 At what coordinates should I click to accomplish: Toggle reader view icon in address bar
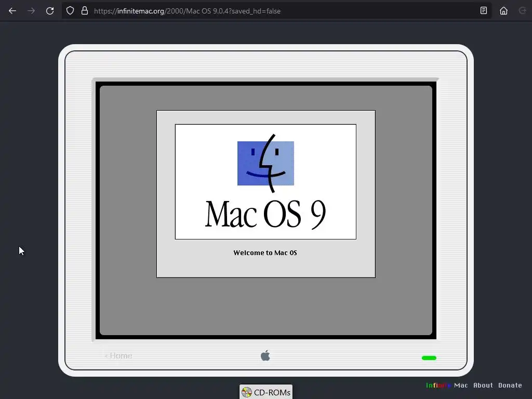[484, 10]
